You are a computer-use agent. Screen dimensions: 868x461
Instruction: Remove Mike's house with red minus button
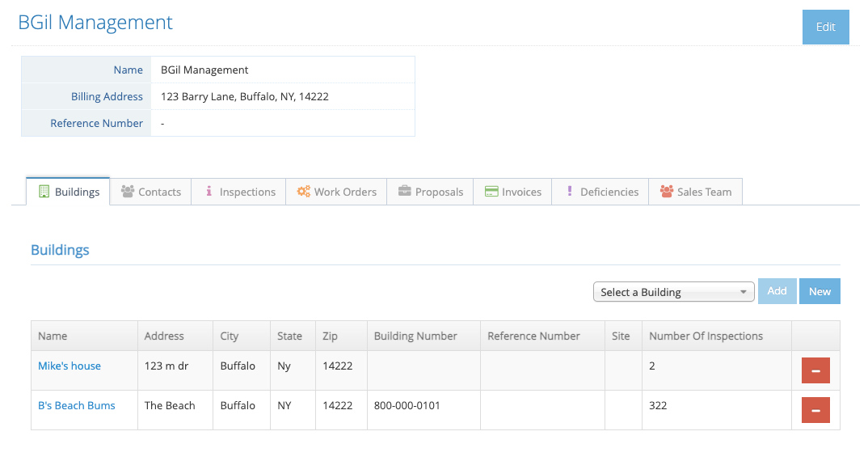click(815, 370)
